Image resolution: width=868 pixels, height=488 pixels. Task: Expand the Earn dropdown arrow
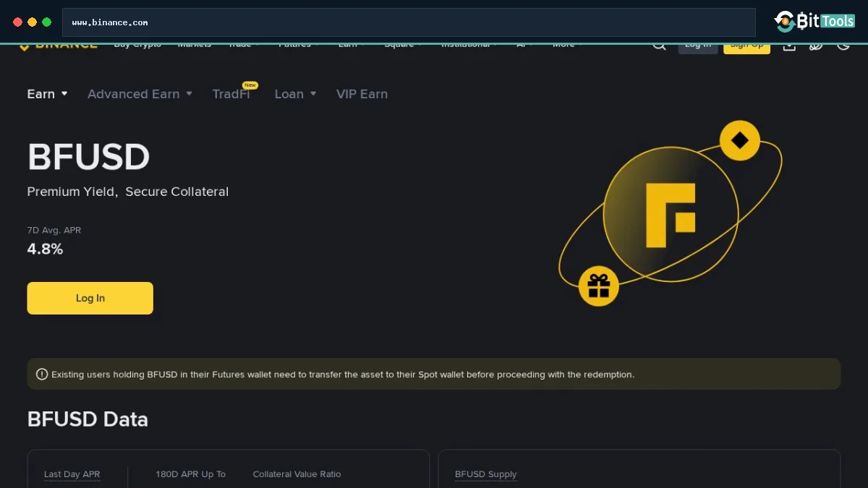[64, 94]
